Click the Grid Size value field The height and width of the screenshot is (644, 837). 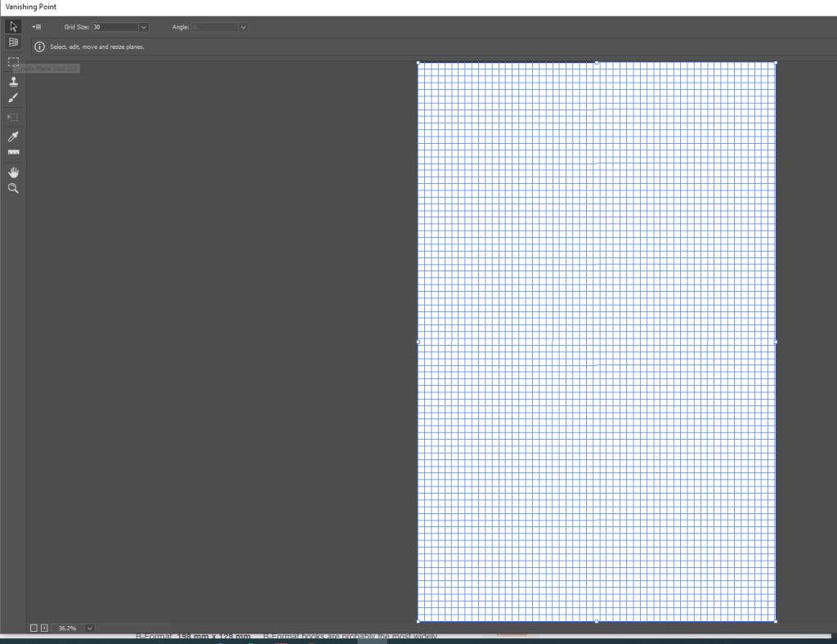(x=115, y=27)
